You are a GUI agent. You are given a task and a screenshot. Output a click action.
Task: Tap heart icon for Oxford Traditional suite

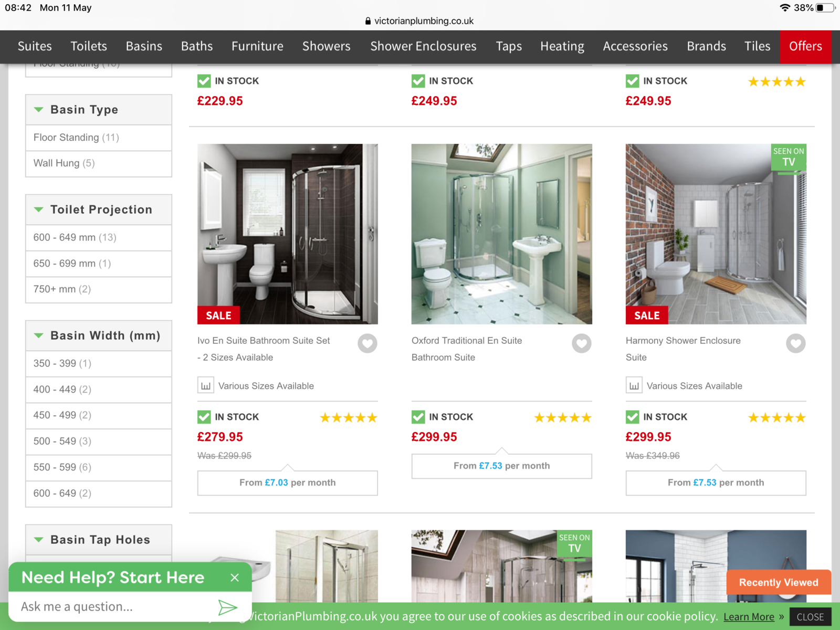click(x=582, y=343)
